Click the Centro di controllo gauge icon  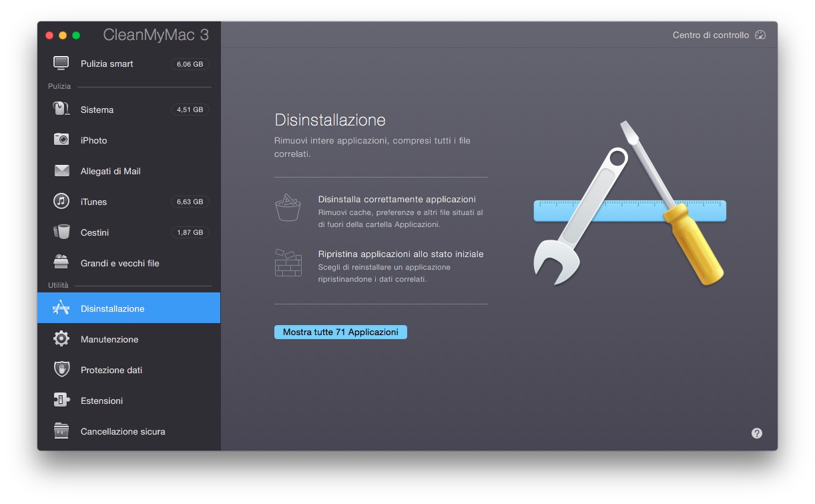click(x=760, y=35)
